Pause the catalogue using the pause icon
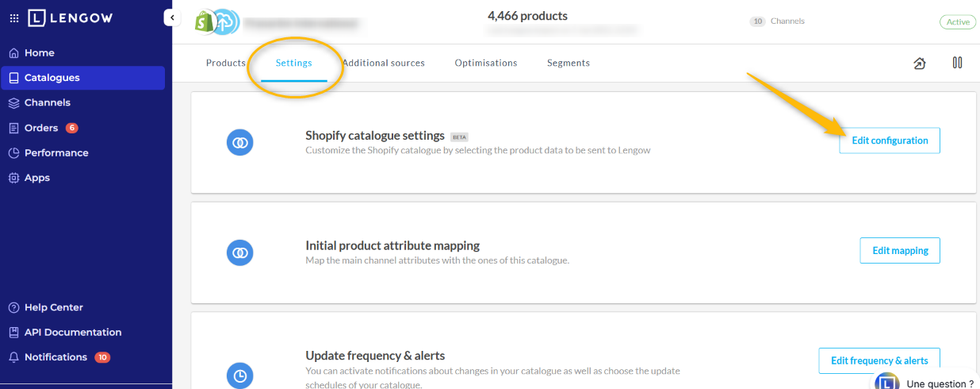 coord(957,63)
